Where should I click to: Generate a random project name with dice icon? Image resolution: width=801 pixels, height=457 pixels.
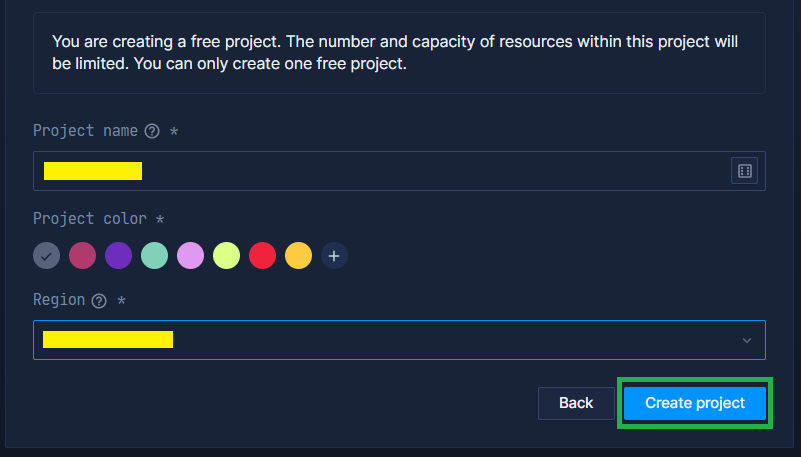pos(744,171)
